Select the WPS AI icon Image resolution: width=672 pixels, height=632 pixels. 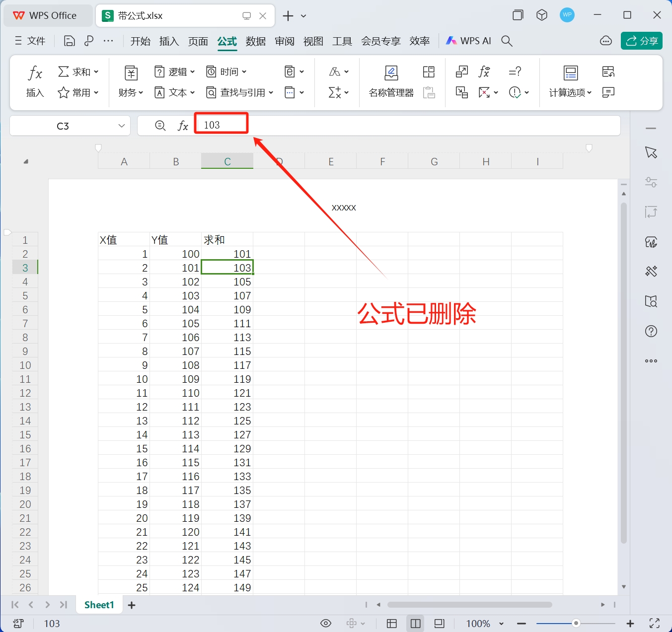pos(467,41)
